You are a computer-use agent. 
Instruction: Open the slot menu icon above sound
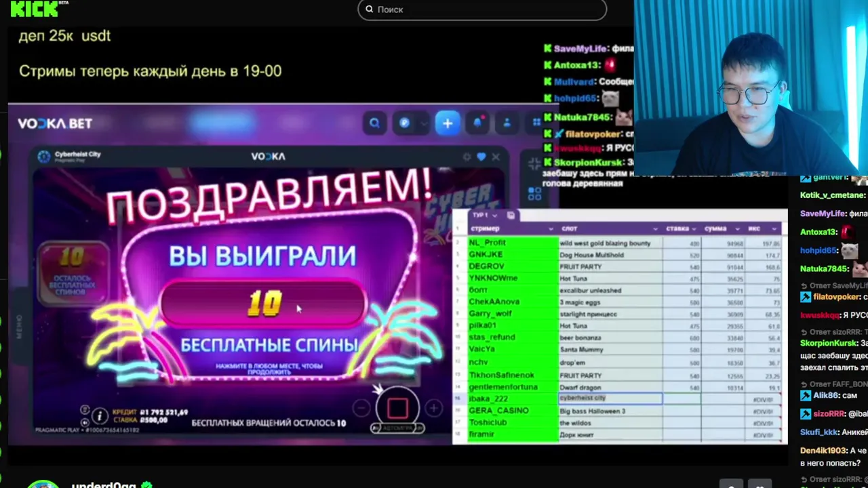(x=85, y=410)
